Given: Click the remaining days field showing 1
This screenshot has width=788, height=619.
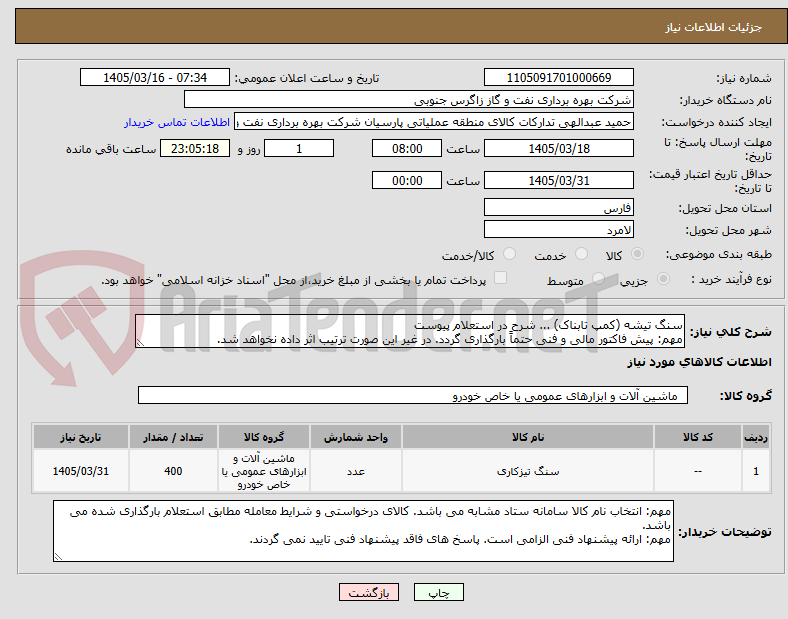Looking at the screenshot, I should click(299, 149).
